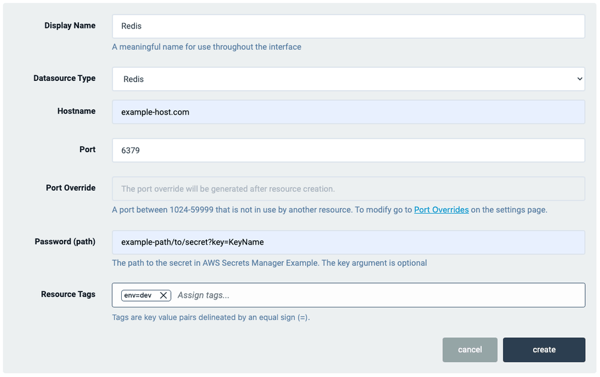Click the 'A port between 1024-59999' help text
The height and width of the screenshot is (377, 600).
329,210
